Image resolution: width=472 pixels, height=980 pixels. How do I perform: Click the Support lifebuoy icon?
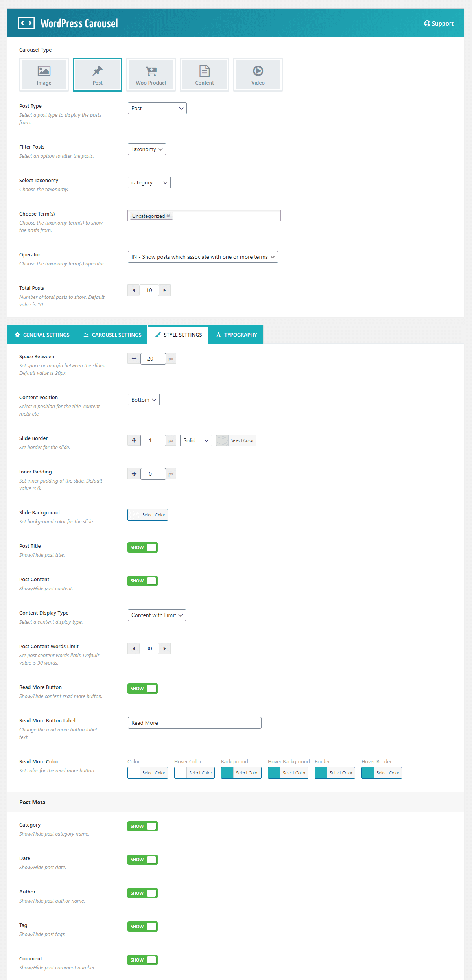click(427, 24)
